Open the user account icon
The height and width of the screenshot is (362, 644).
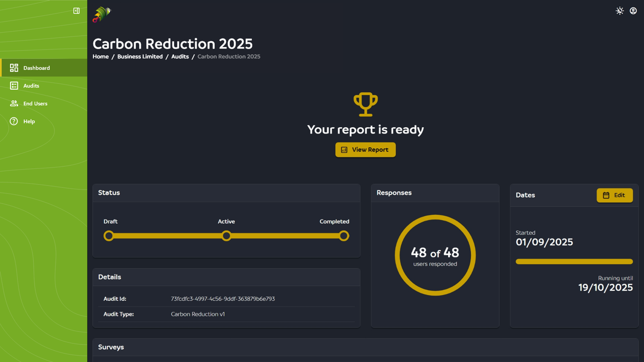pyautogui.click(x=633, y=11)
